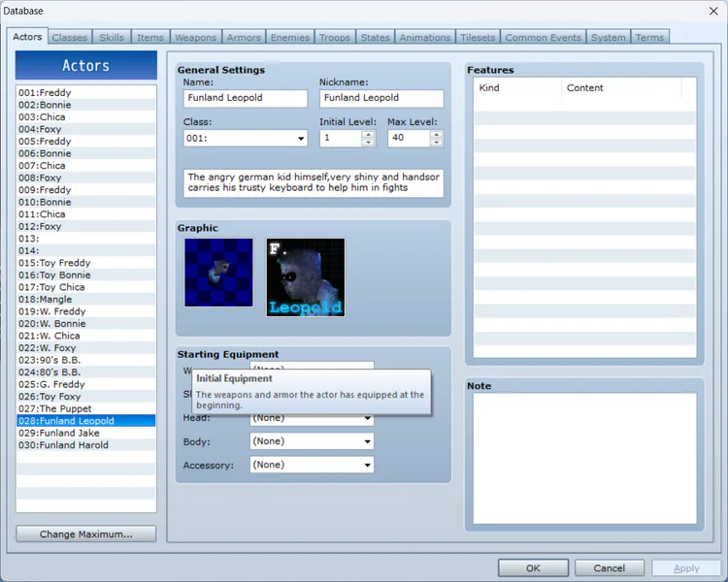The image size is (728, 582).
Task: Select actor 024:80's B.B.
Action: [85, 372]
